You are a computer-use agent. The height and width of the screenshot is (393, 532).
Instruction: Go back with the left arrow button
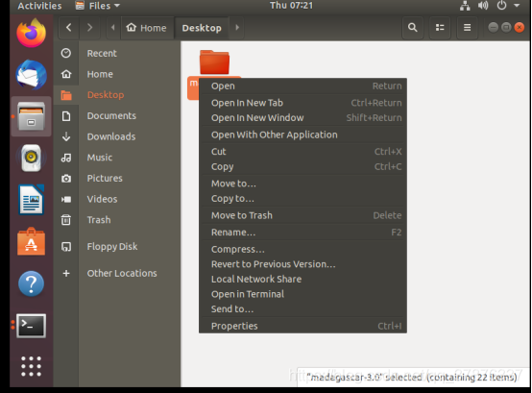pos(69,28)
